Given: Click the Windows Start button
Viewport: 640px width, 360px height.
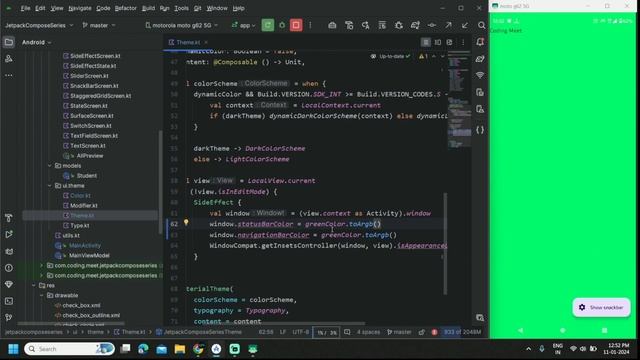Looking at the screenshot, I should point(13,349).
